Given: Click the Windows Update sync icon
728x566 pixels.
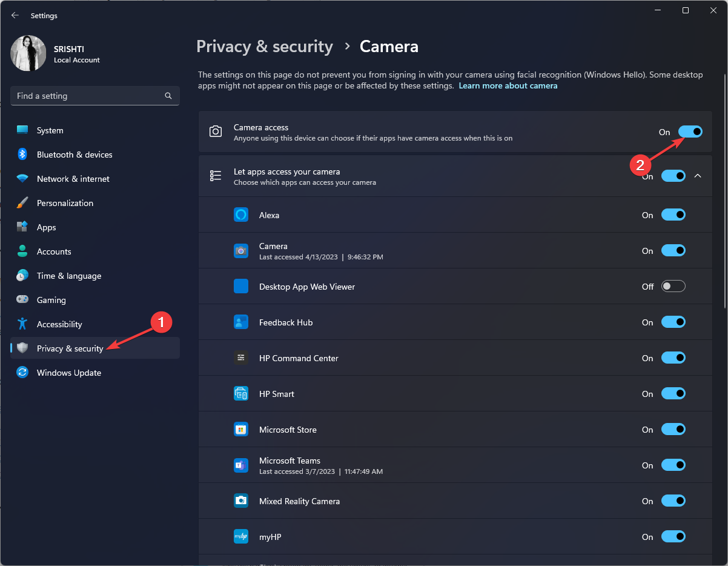Looking at the screenshot, I should coord(22,373).
